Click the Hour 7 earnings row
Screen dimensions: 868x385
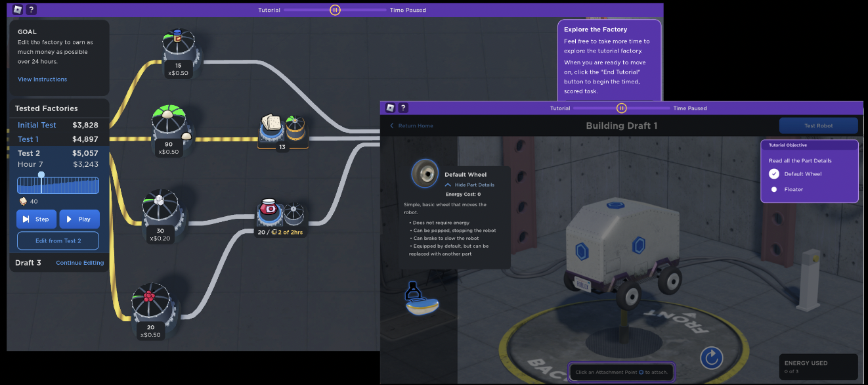click(x=58, y=164)
